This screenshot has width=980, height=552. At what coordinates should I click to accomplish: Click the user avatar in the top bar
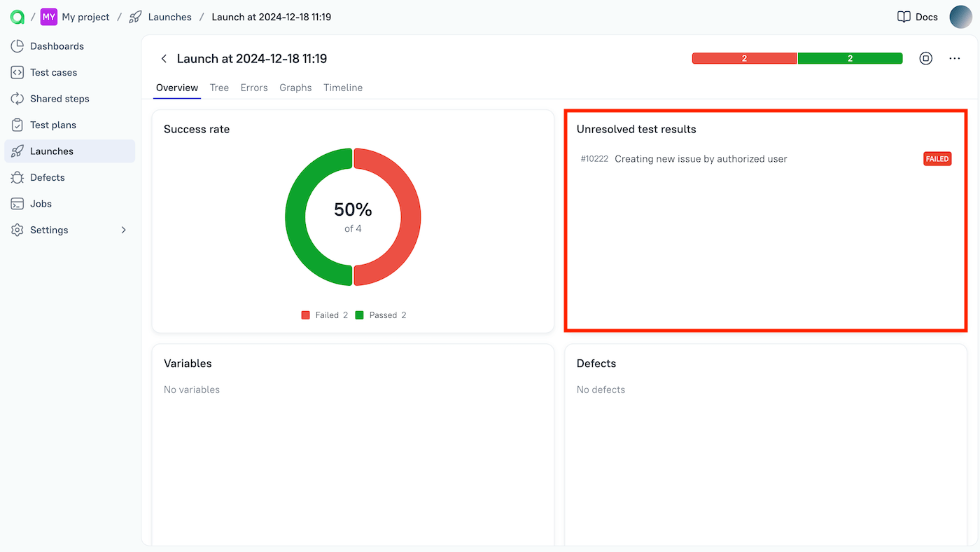click(x=960, y=16)
